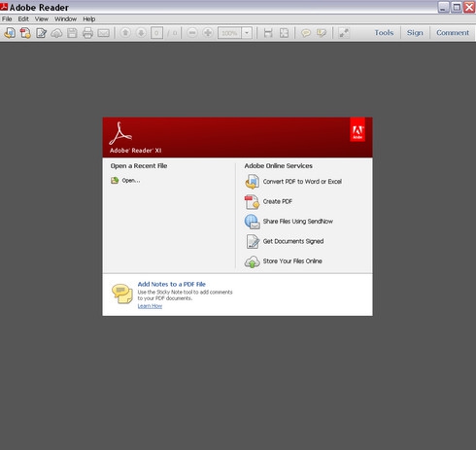Image resolution: width=476 pixels, height=450 pixels.
Task: Click the folder icon beside Open...
Action: (115, 180)
